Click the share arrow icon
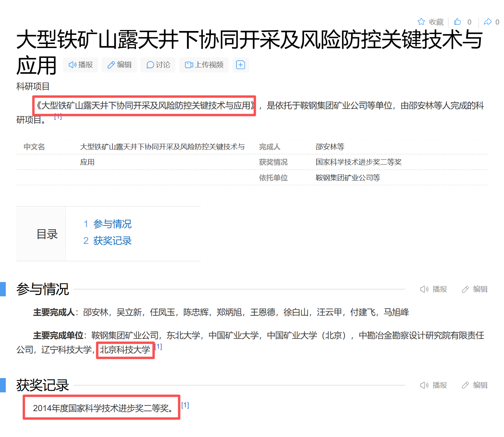Screen dimensions: 504x437 tap(488, 22)
